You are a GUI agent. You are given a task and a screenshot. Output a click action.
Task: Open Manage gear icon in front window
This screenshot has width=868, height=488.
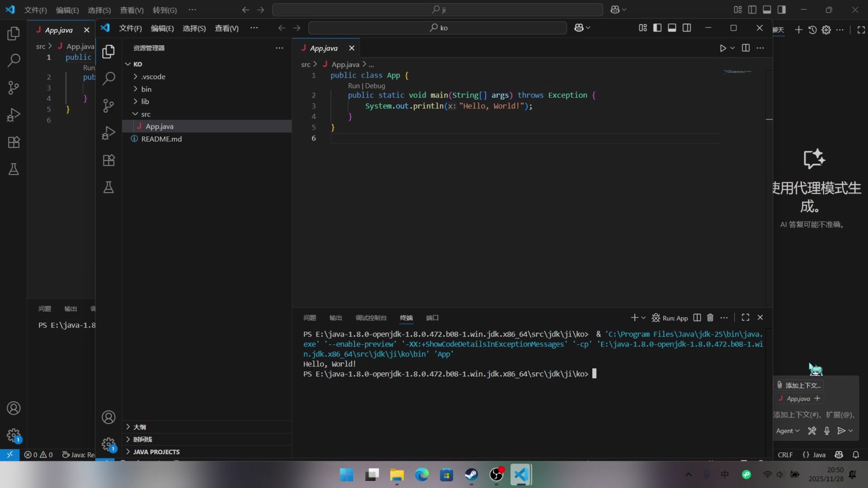(108, 445)
